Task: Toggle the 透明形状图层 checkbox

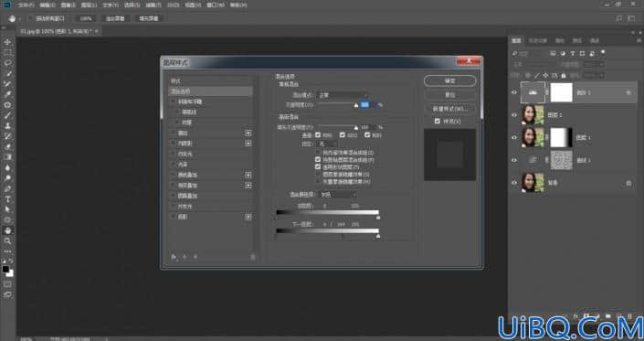Action: tap(318, 166)
